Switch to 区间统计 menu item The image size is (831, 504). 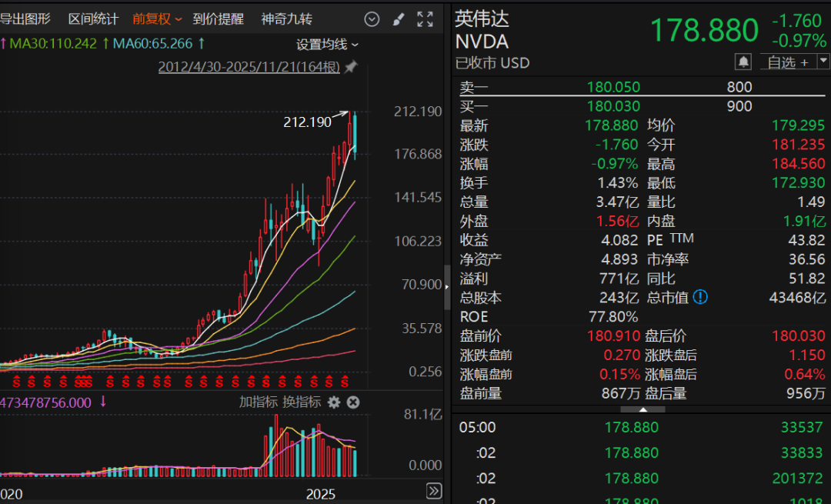pyautogui.click(x=93, y=19)
